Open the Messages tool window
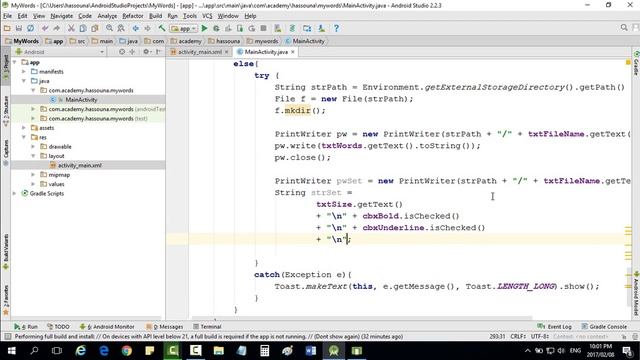 [164, 327]
